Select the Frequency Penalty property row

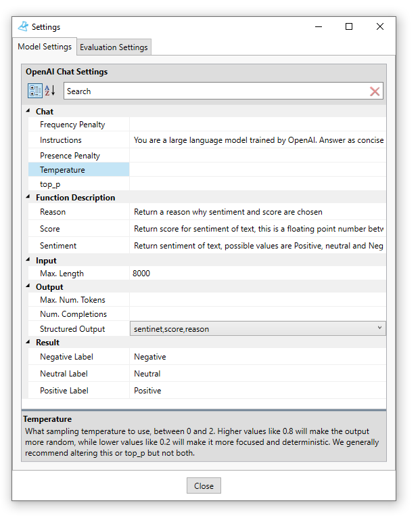(78, 125)
